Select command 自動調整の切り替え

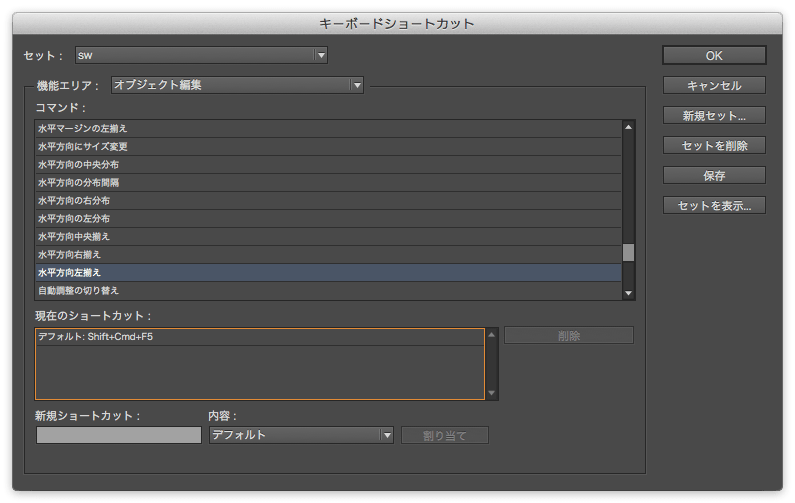[328, 291]
